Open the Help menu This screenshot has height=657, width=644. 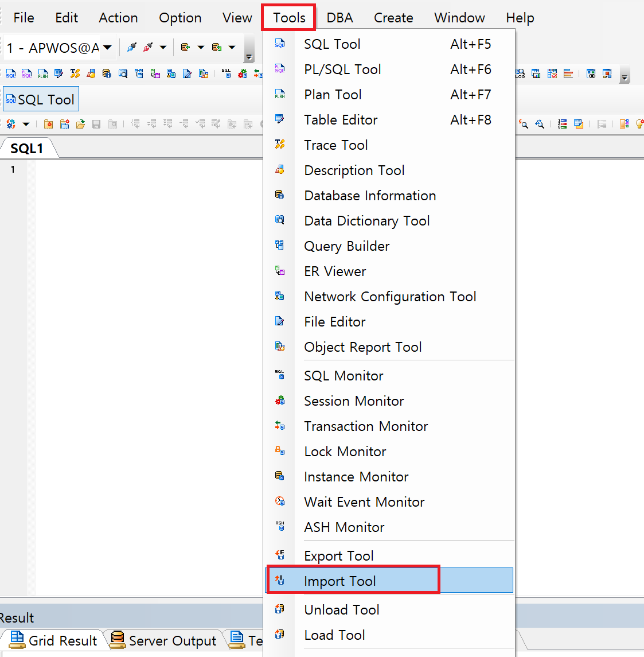tap(520, 18)
